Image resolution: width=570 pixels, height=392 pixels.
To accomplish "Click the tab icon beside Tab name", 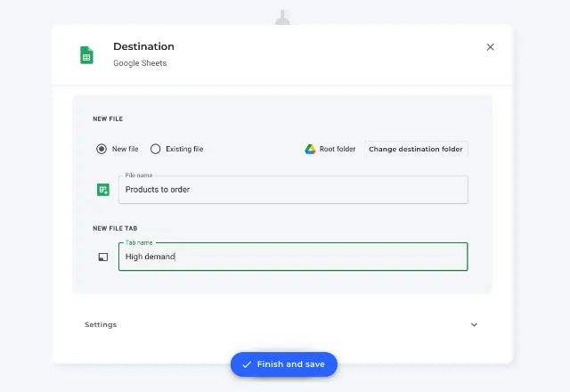I will (x=103, y=257).
